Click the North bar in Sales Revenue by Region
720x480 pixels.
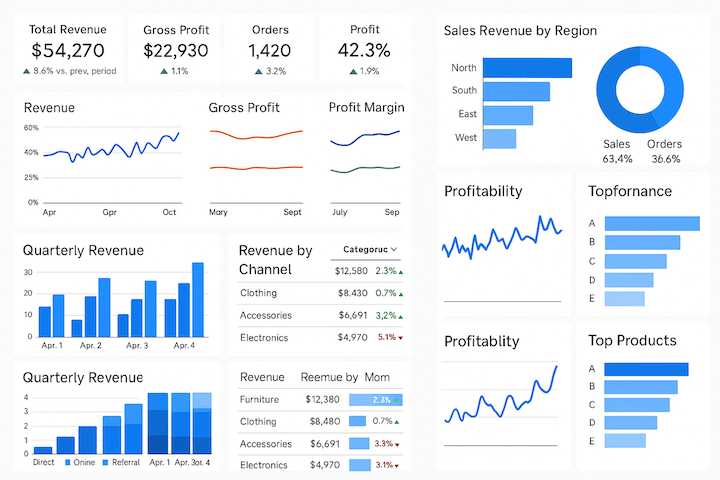(x=528, y=68)
